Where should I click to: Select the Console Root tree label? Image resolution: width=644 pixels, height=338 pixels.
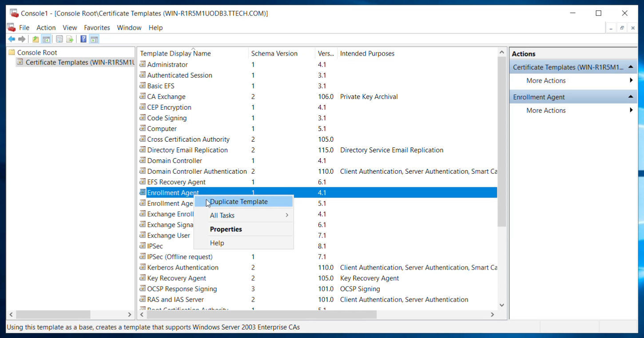pyautogui.click(x=37, y=52)
